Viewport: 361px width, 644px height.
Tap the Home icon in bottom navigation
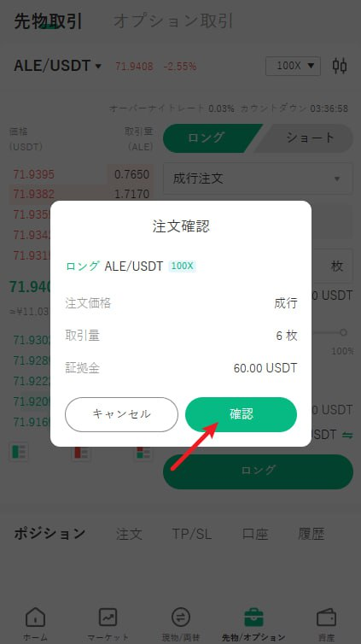(35, 618)
